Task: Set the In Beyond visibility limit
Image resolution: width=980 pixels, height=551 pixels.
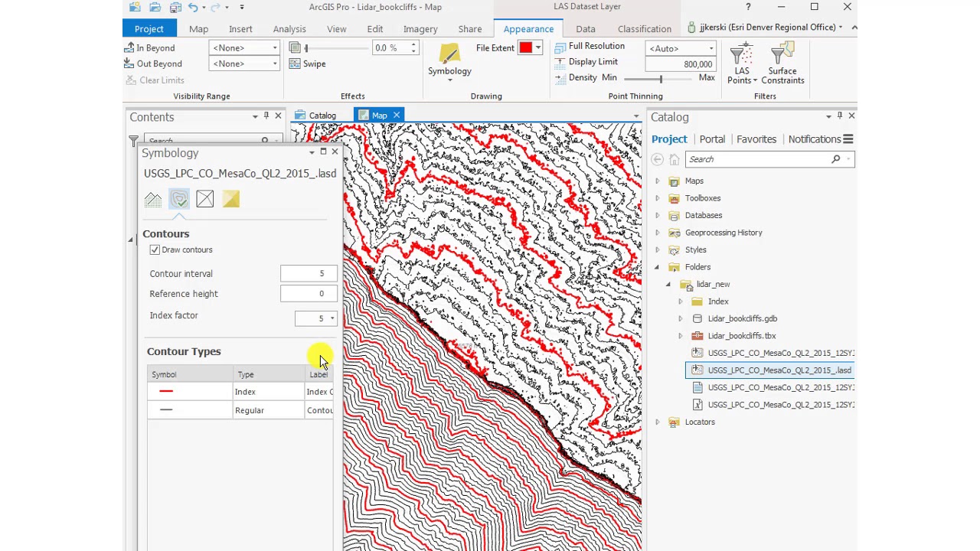Action: [x=150, y=47]
